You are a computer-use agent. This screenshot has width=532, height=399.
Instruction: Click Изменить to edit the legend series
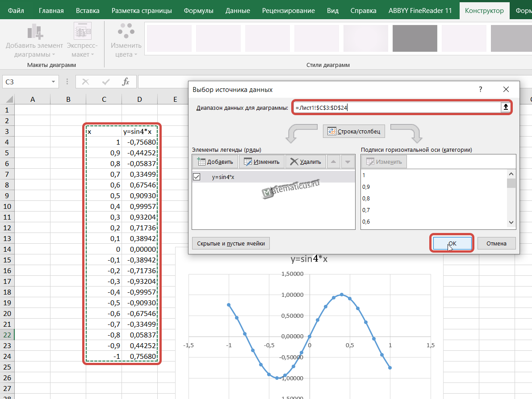(x=261, y=162)
